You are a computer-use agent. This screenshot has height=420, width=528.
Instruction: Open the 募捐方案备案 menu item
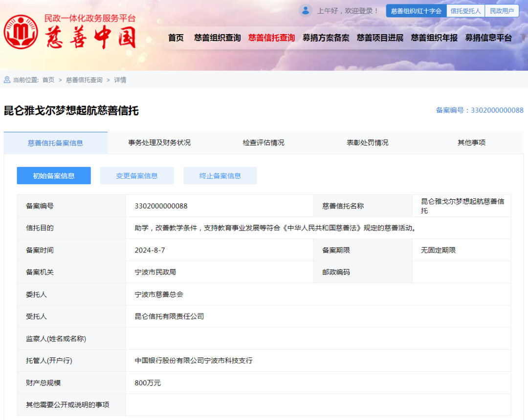pyautogui.click(x=326, y=38)
